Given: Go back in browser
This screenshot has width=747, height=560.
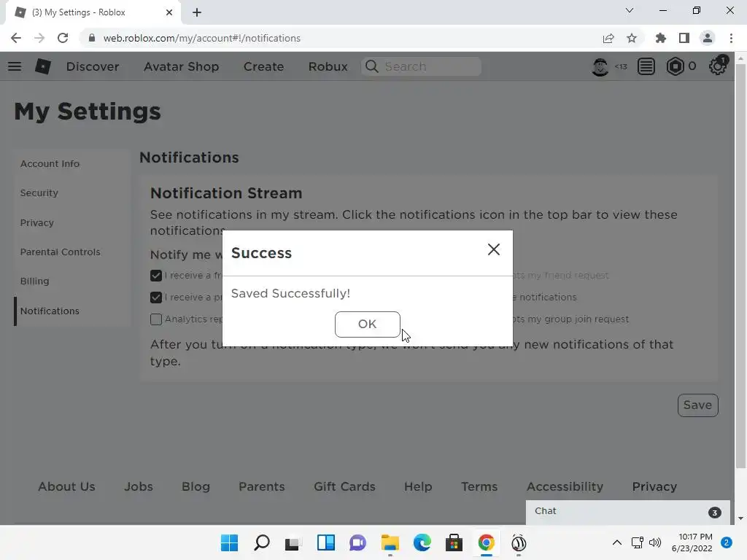Looking at the screenshot, I should click(x=16, y=38).
